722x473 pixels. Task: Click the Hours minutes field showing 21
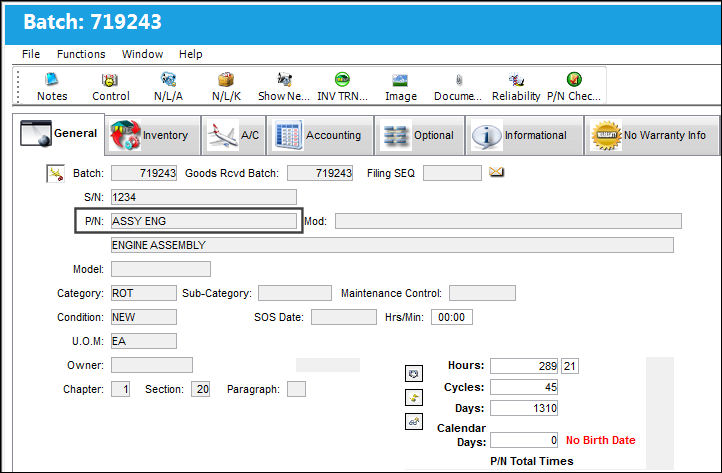click(x=570, y=366)
